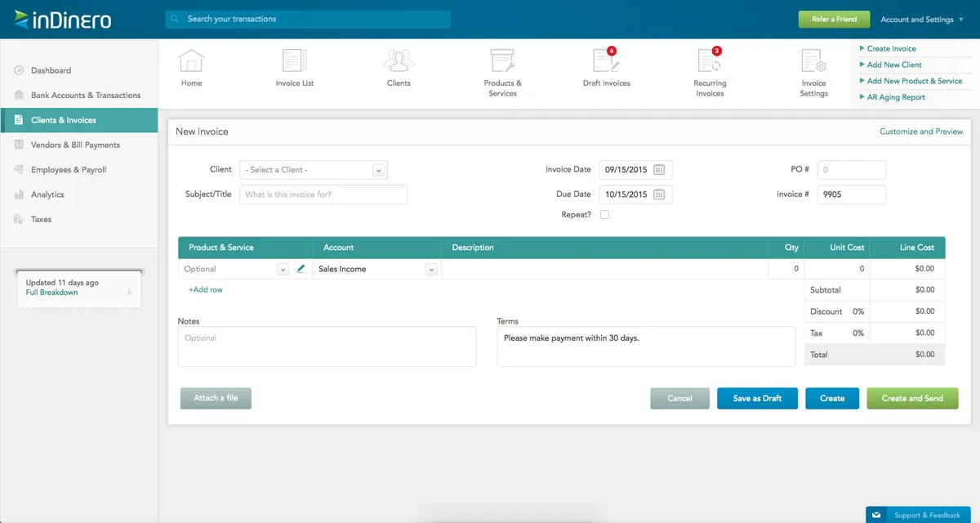Open the Invoice Date calendar icon
The height and width of the screenshot is (523, 980).
[659, 170]
